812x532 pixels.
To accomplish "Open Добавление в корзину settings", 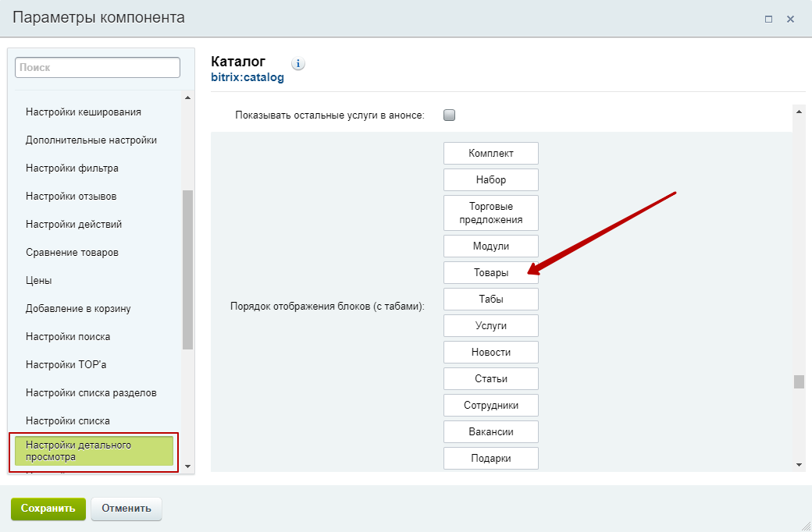I will (x=78, y=308).
